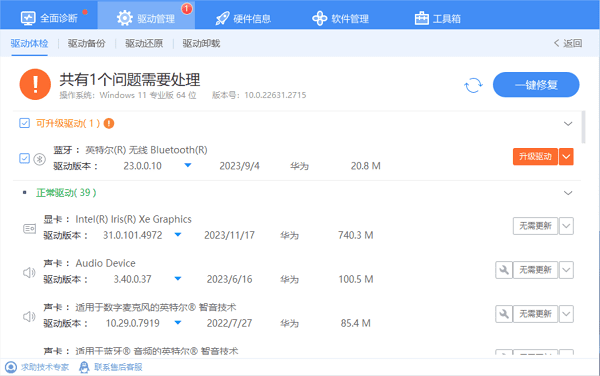Click date 2022/7/27 text
The image size is (600, 376).
coord(229,323)
